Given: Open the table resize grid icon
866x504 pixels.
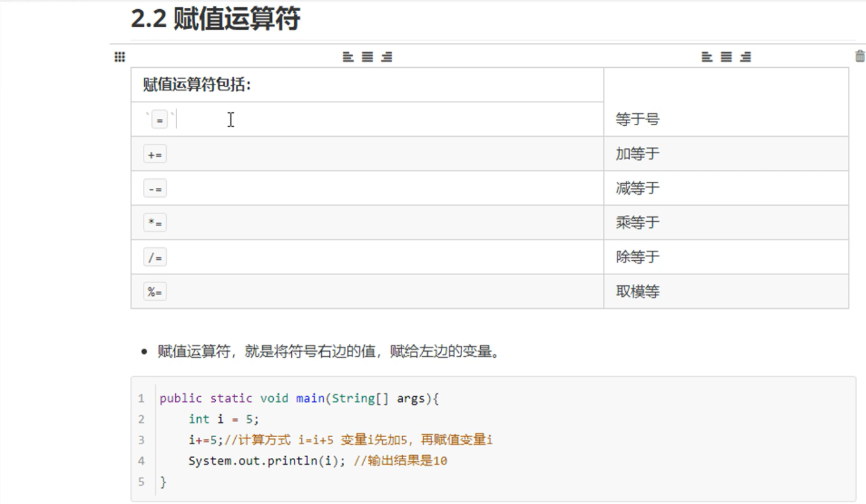Looking at the screenshot, I should click(120, 57).
